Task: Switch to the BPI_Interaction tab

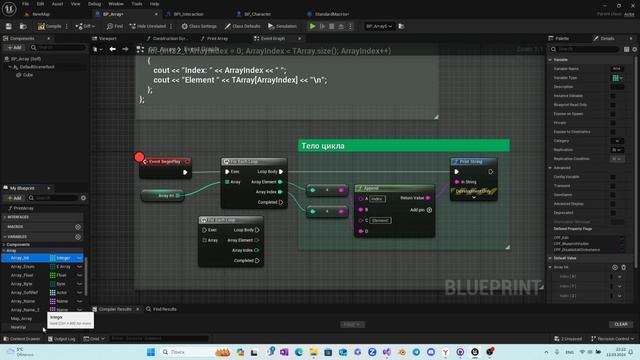Action: click(x=188, y=14)
